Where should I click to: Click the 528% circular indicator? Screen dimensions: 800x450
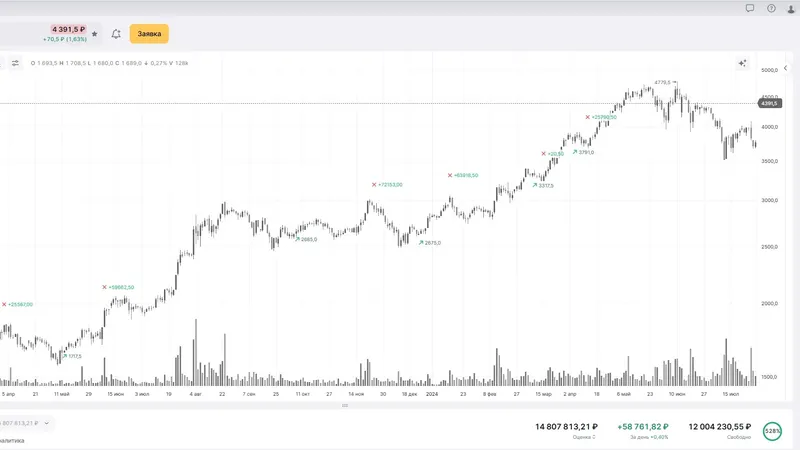772,430
